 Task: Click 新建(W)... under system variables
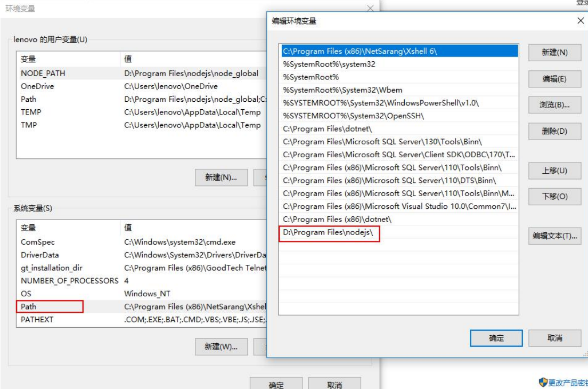[221, 346]
